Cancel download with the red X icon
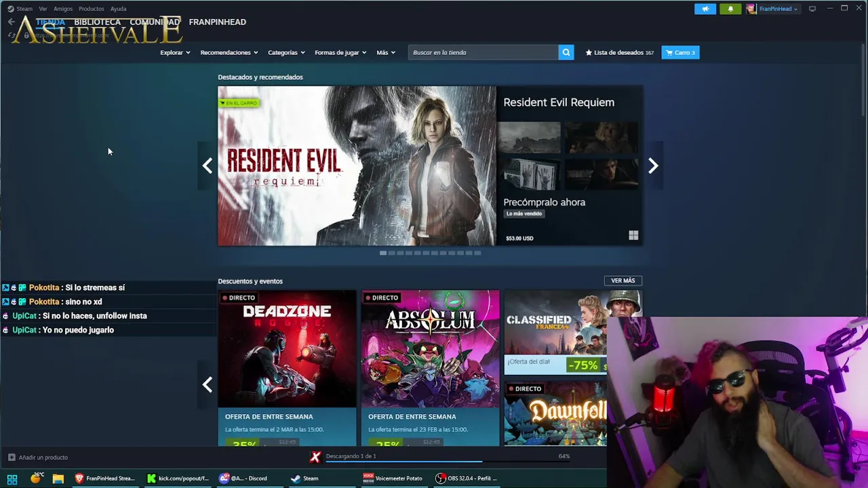Screen dimensions: 868x488 click(315, 457)
